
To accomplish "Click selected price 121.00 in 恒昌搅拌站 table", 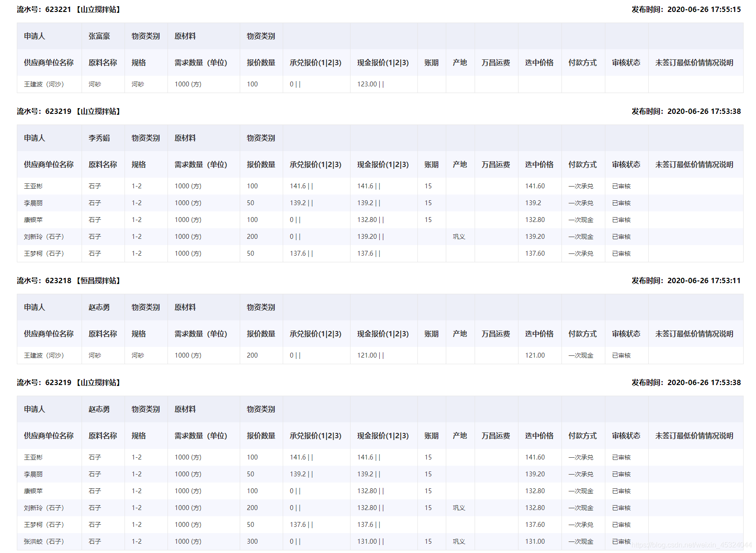I will (x=535, y=355).
